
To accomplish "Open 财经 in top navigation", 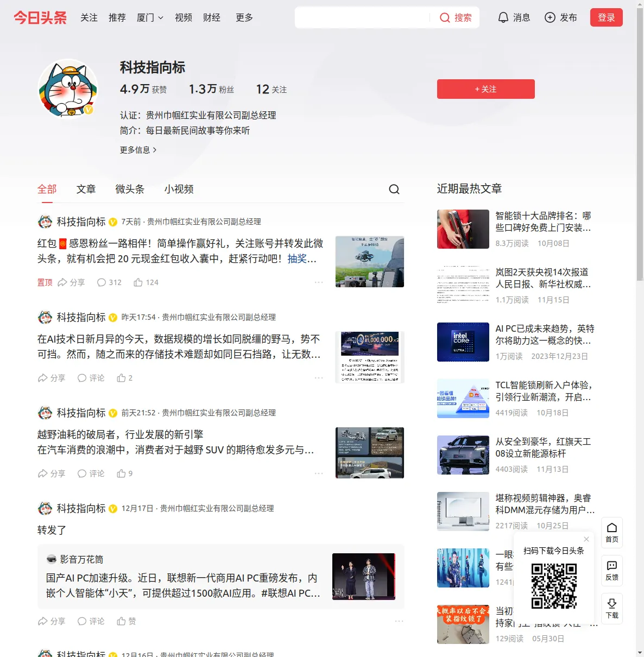I will click(x=212, y=18).
